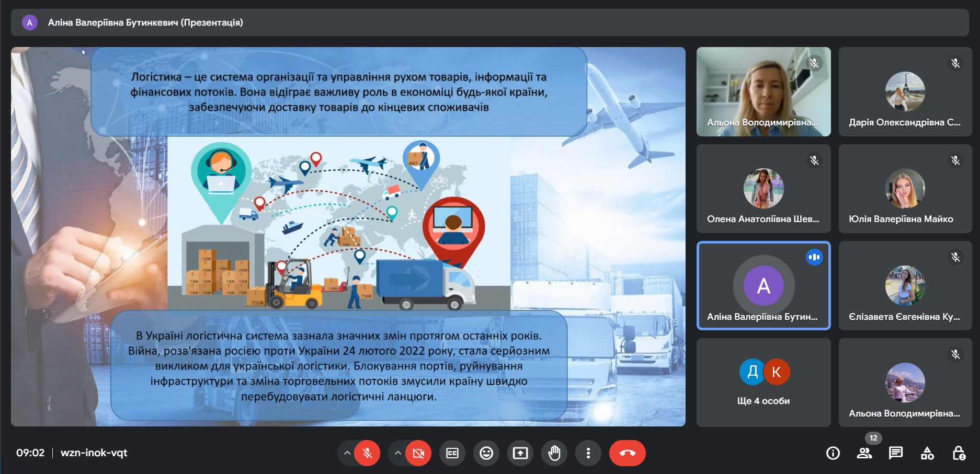Expand video settings chevron next to camera
Screen dimensions: 980x474
pos(398,453)
